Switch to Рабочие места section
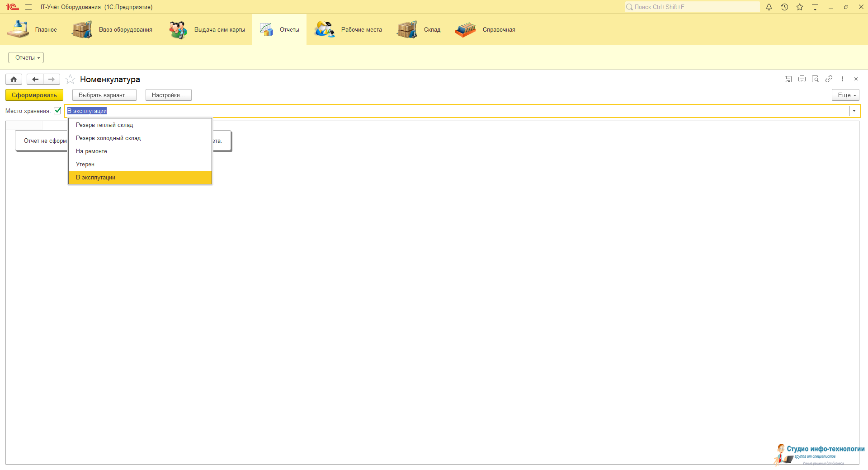This screenshot has width=868, height=470. click(349, 30)
